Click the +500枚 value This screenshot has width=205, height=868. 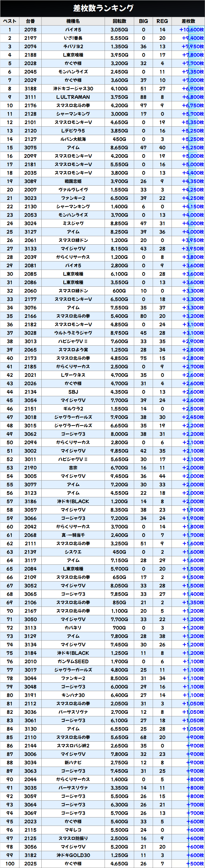[195, 864]
